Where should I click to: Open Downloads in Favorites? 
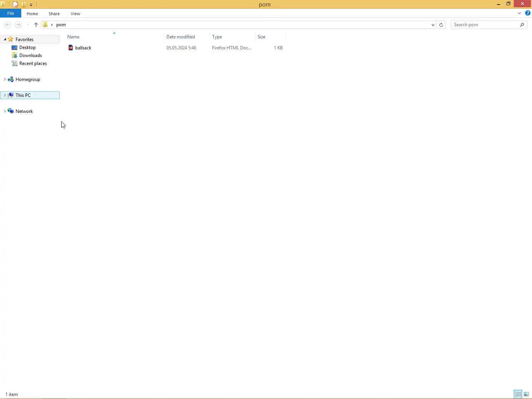click(x=30, y=55)
